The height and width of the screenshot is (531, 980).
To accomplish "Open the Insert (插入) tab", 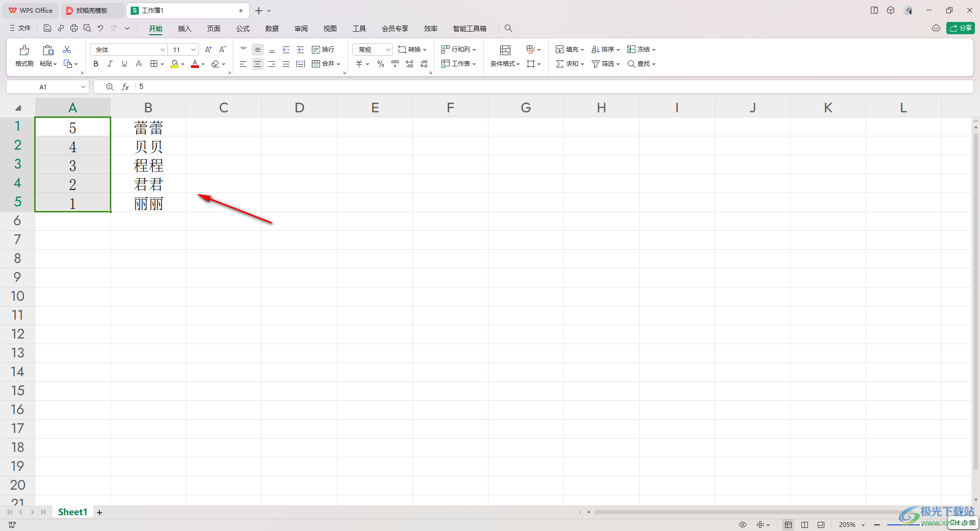I will click(x=184, y=29).
